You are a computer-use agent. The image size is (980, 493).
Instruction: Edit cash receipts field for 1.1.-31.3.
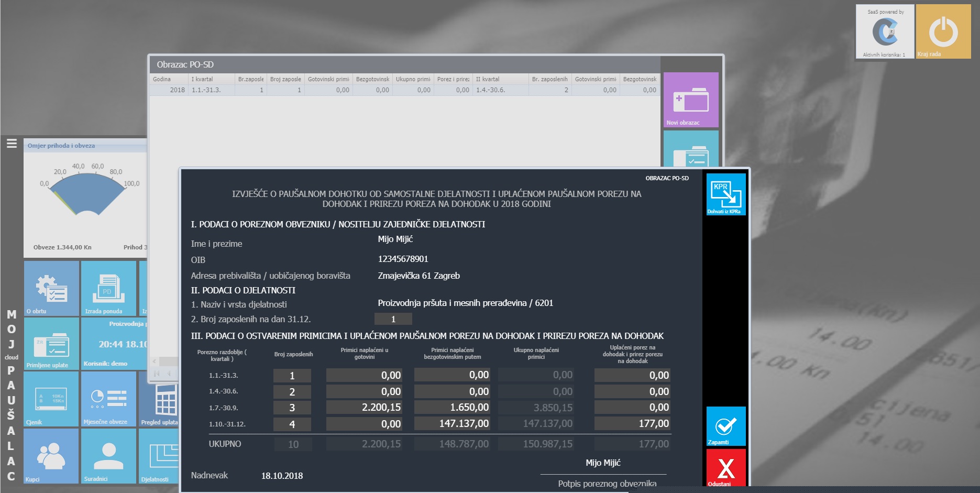click(x=364, y=375)
